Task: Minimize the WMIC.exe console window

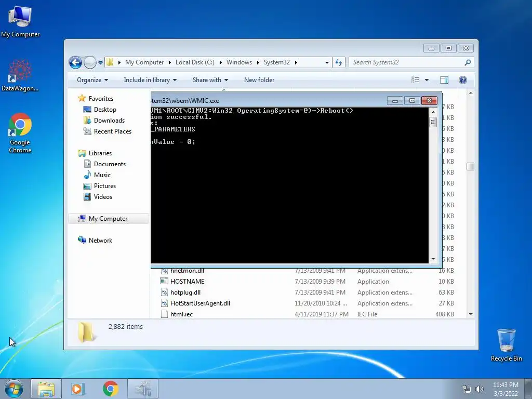Action: [x=395, y=100]
